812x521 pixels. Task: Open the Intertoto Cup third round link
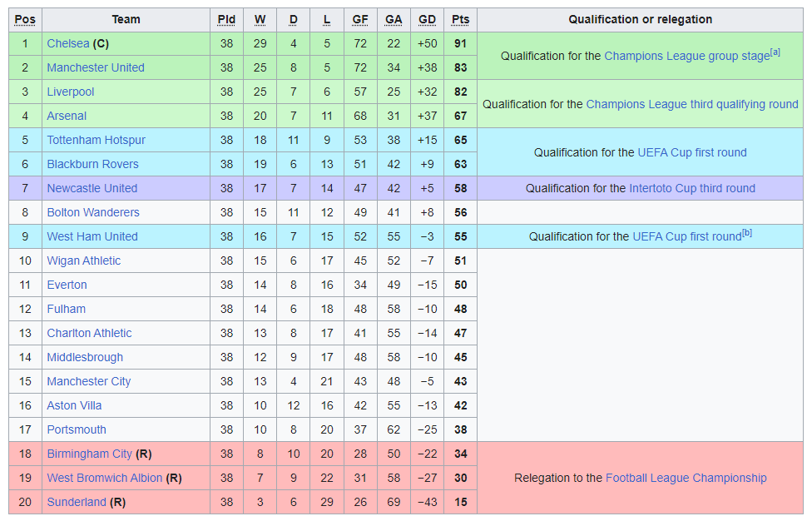click(692, 189)
